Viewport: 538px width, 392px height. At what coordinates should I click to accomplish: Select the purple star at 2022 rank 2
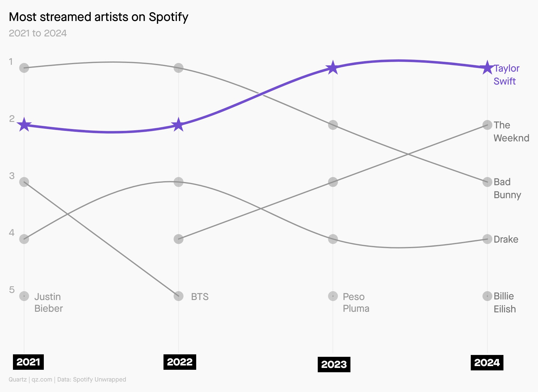coord(178,125)
